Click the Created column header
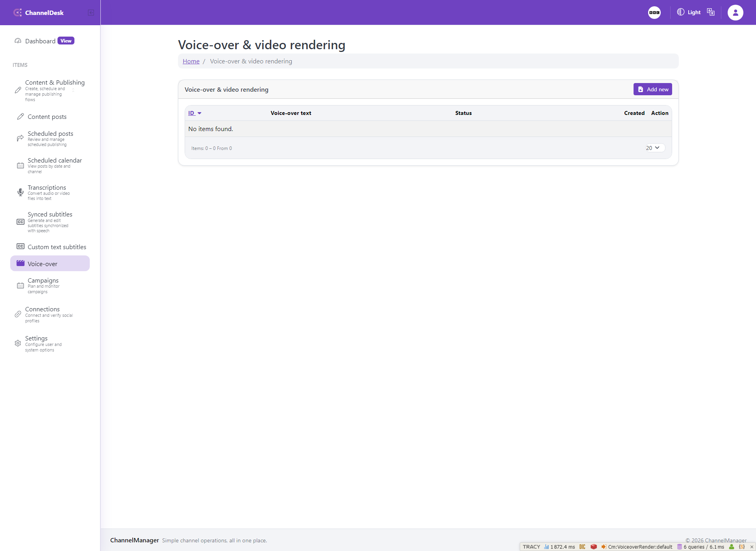Screen dimensions: 756x551 coord(634,113)
